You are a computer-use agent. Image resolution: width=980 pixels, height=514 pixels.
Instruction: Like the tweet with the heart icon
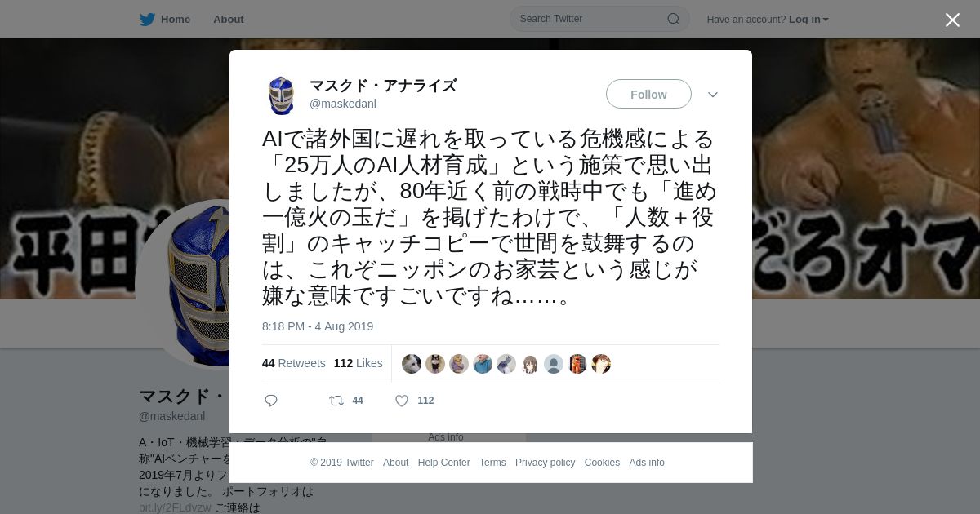(x=402, y=401)
